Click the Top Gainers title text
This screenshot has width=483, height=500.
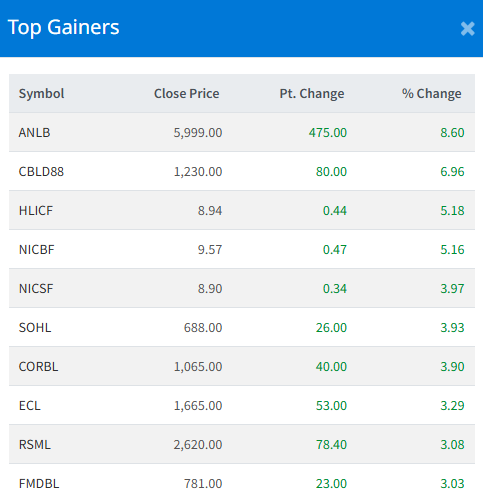63,27
